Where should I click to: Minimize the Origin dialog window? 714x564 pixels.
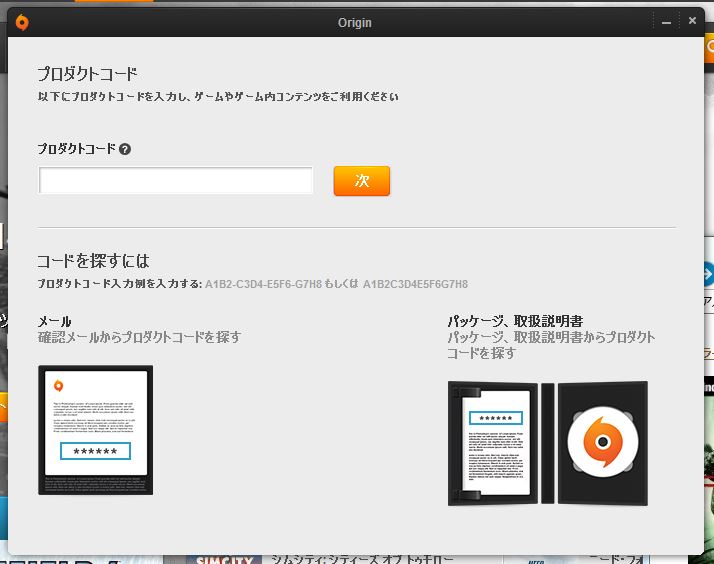click(x=666, y=22)
